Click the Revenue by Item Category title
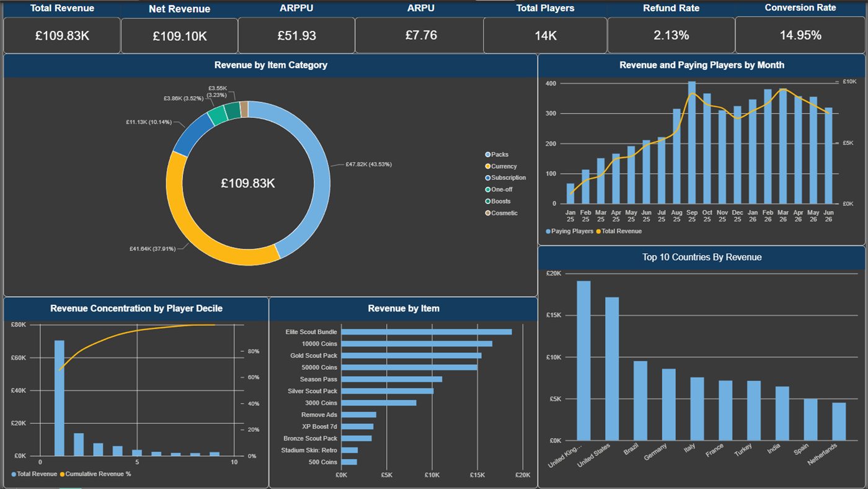The width and height of the screenshot is (868, 489). (271, 65)
